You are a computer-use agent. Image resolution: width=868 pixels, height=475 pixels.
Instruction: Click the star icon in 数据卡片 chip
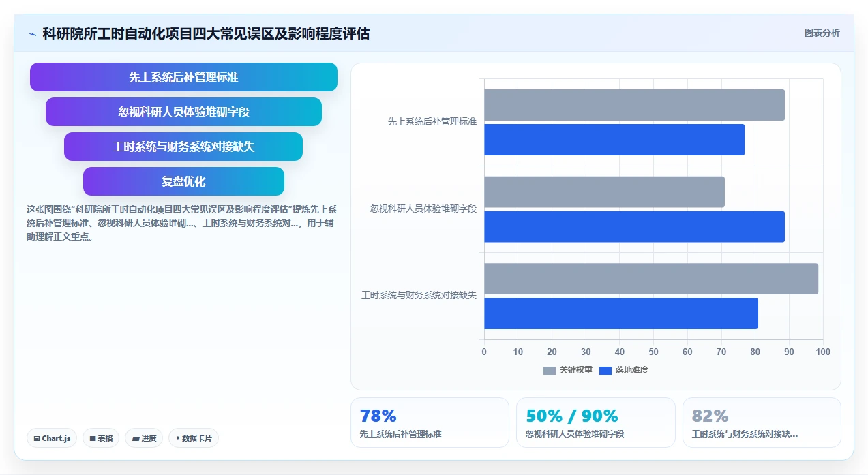(178, 438)
